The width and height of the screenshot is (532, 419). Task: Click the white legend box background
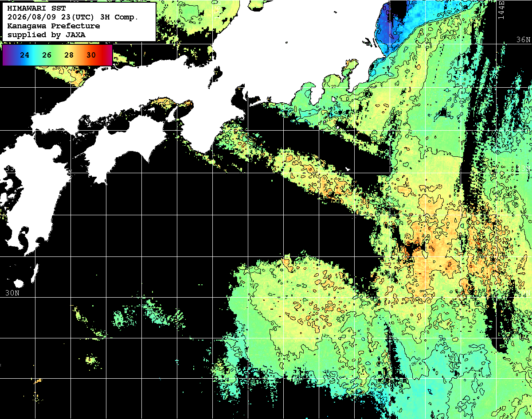[79, 22]
